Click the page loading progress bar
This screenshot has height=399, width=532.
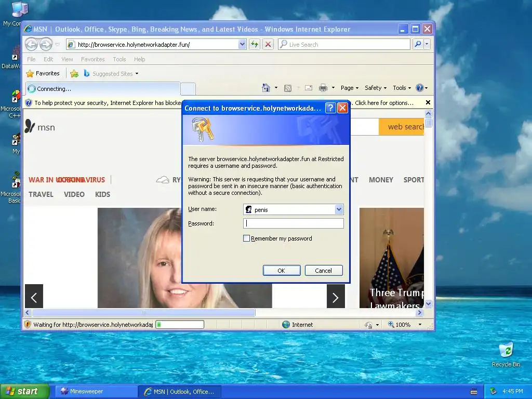tap(179, 324)
